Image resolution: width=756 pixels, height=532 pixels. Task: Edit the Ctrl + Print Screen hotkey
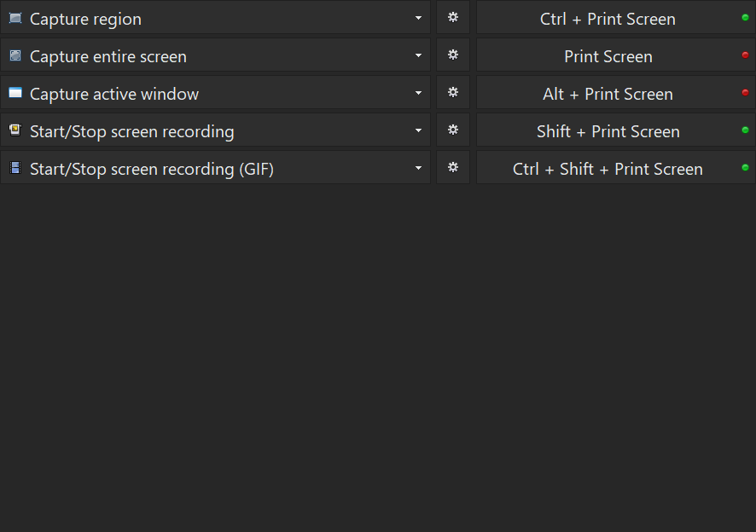pyautogui.click(x=608, y=19)
